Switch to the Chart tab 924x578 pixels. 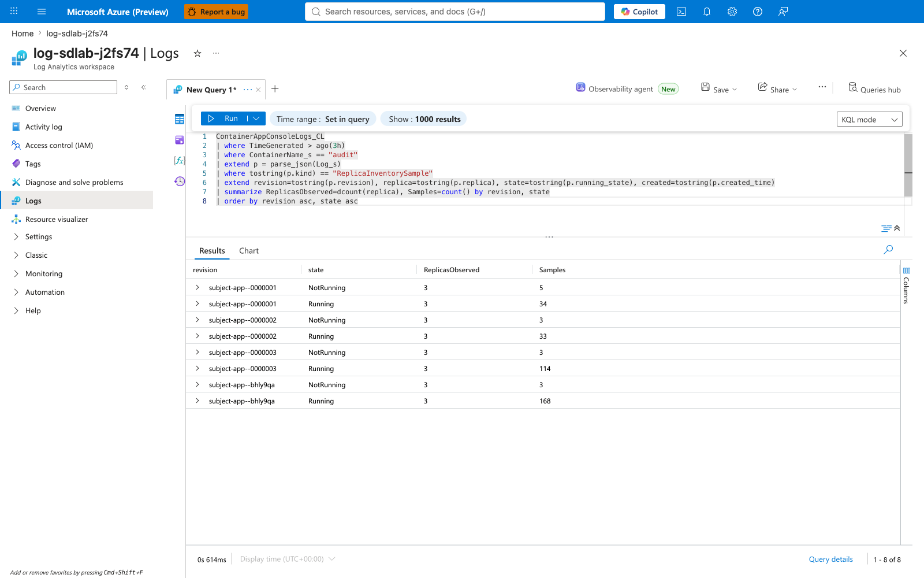pos(249,251)
